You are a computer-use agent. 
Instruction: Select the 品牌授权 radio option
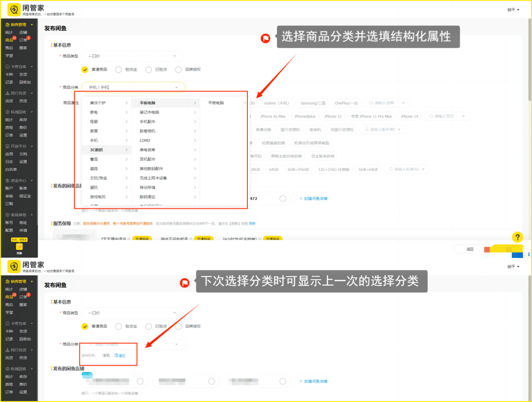coord(178,70)
